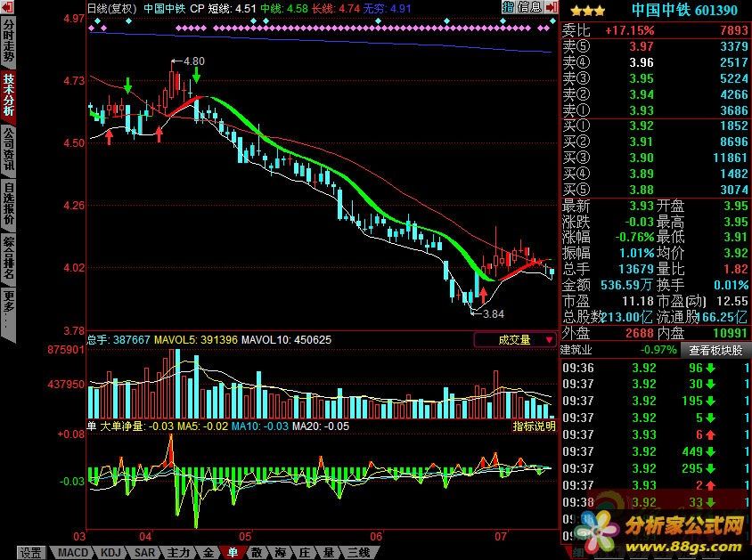The image size is (752, 560).
Task: Click the 涨幅 -0.76% value
Action: point(635,237)
